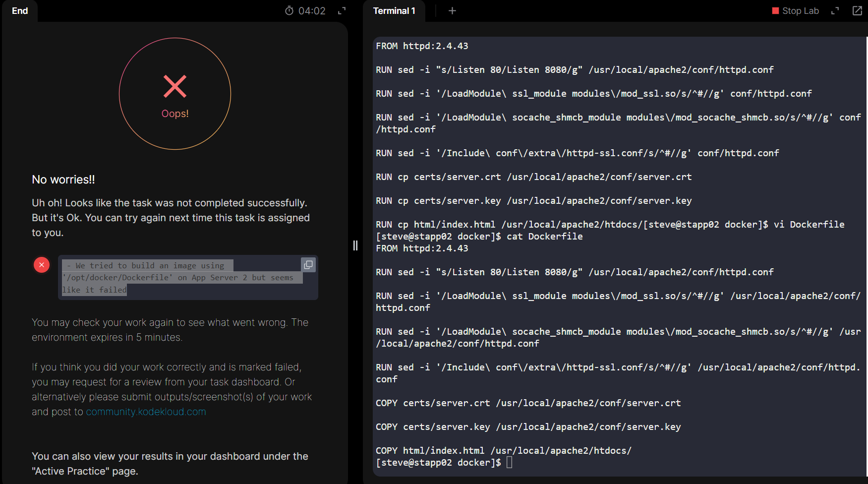Open the End tab
The image size is (868, 484).
coord(20,11)
